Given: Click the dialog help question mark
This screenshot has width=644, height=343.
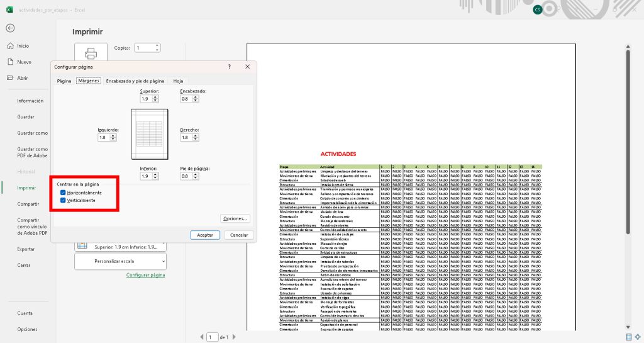Looking at the screenshot, I should (229, 66).
